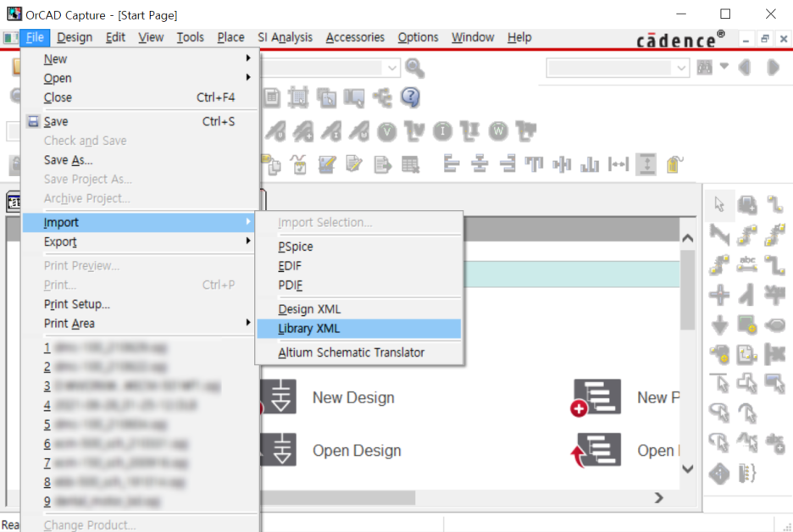Screen dimensions: 793x532
Task: Click the horizontal scrollbar right arrow
Action: 658,498
